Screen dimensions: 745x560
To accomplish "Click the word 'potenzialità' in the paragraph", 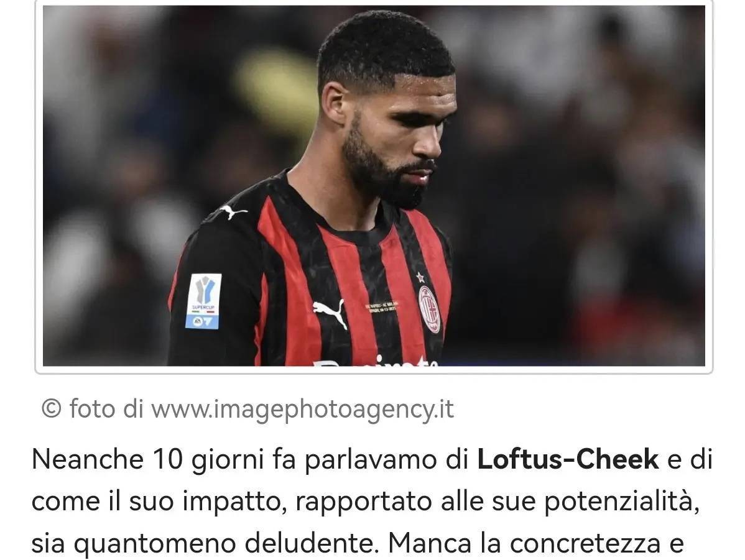I will [622, 502].
